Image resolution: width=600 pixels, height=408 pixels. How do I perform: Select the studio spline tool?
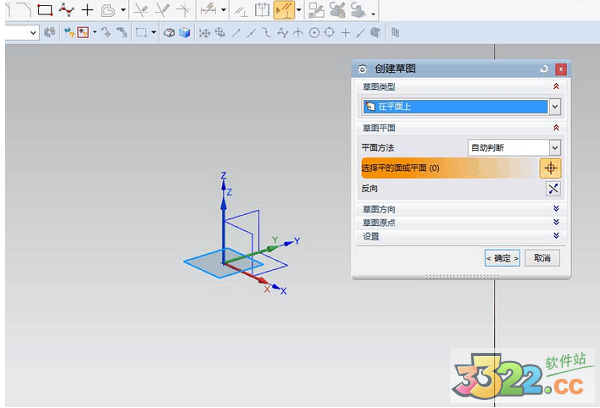coord(66,10)
